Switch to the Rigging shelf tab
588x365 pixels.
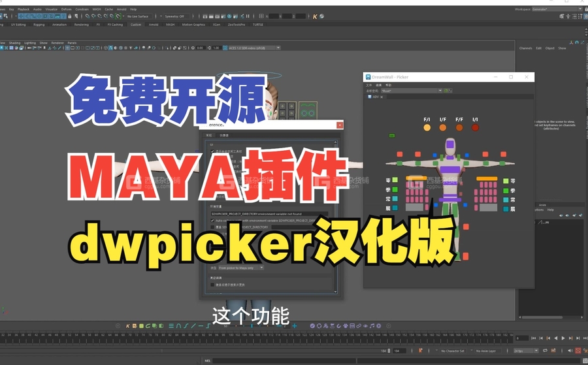point(39,25)
